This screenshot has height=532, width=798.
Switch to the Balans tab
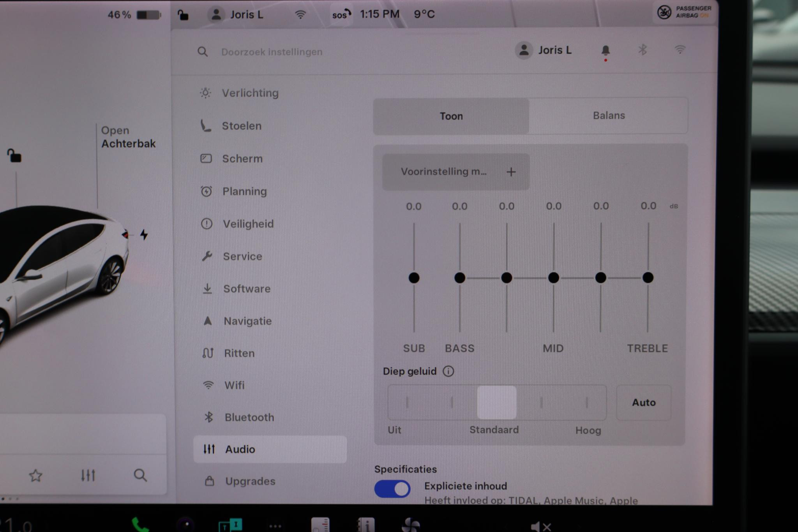pyautogui.click(x=608, y=115)
